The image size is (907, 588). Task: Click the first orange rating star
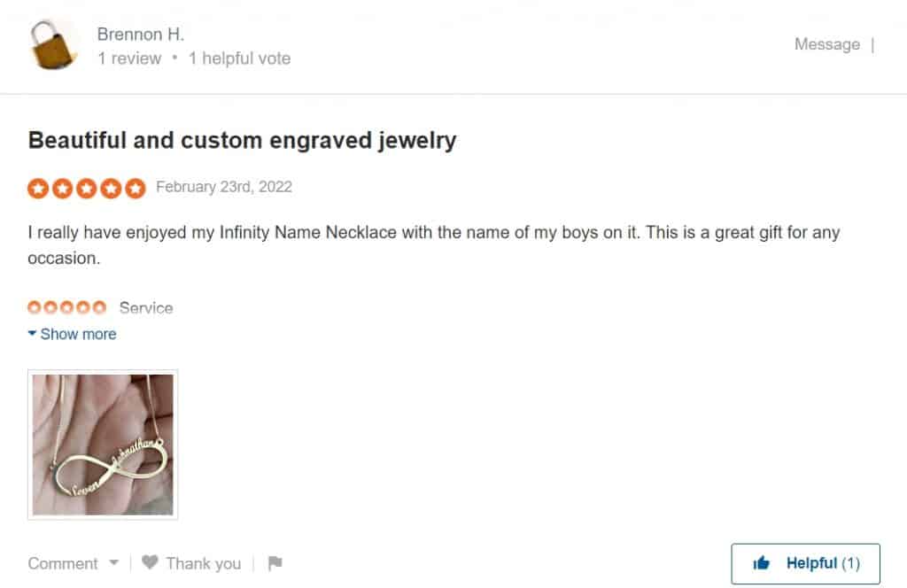click(x=38, y=188)
